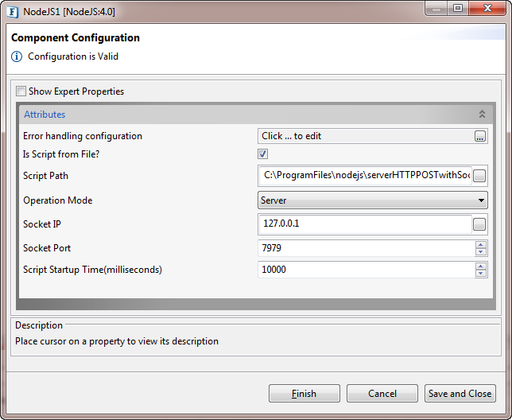Maximize the NodeJS1 dialog window

(x=458, y=8)
